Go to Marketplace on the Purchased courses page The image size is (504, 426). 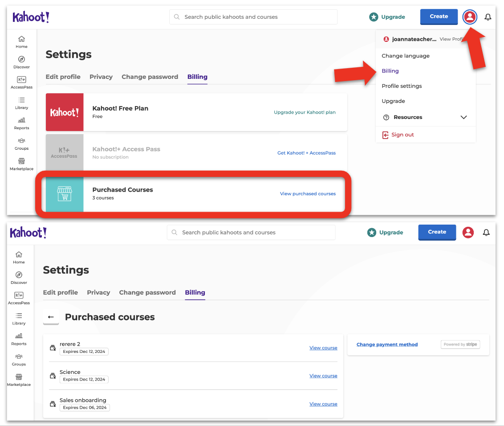pos(19,380)
